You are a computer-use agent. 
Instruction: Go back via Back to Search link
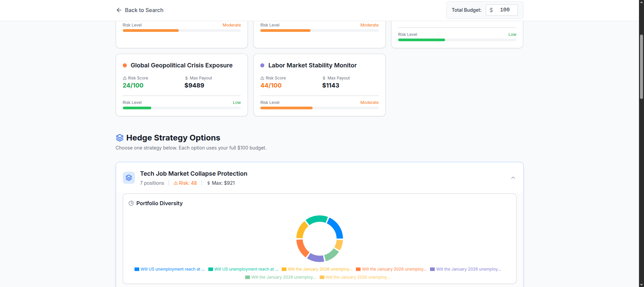140,10
